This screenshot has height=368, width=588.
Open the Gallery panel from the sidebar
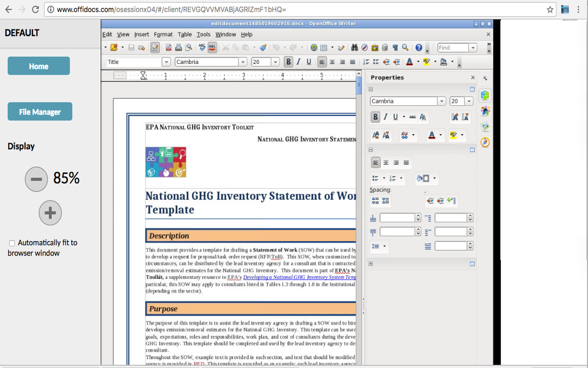pos(485,126)
